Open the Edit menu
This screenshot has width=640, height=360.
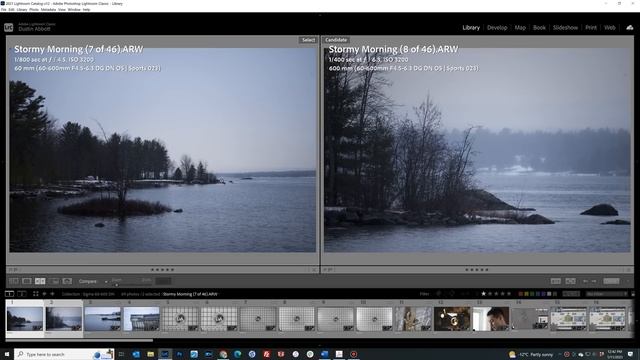click(11, 9)
